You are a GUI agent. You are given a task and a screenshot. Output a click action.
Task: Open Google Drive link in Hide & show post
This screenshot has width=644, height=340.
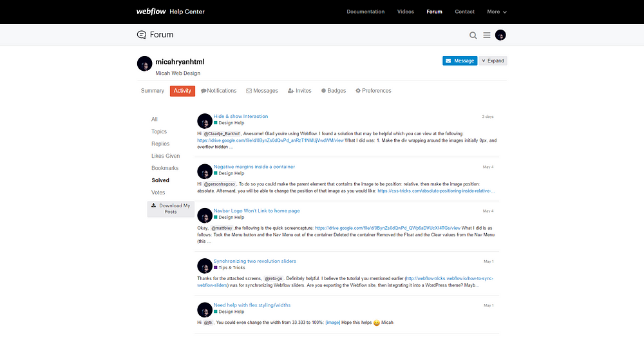tap(270, 140)
